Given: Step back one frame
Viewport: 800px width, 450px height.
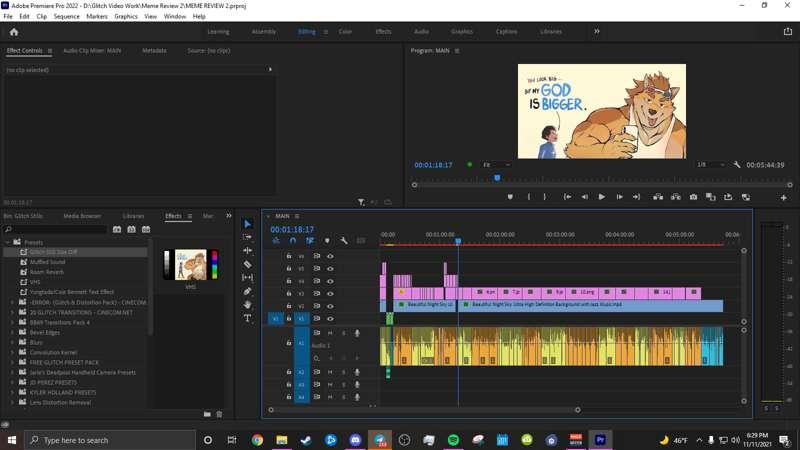Looking at the screenshot, I should coord(585,197).
